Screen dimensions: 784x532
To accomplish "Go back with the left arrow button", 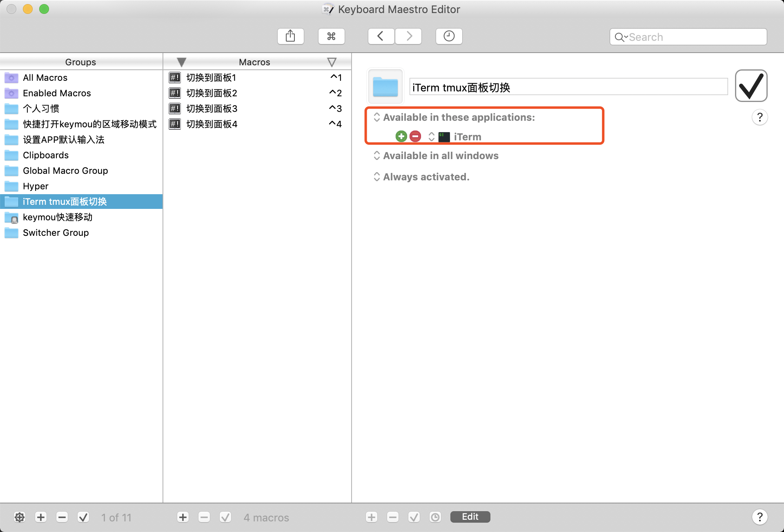I will 381,36.
